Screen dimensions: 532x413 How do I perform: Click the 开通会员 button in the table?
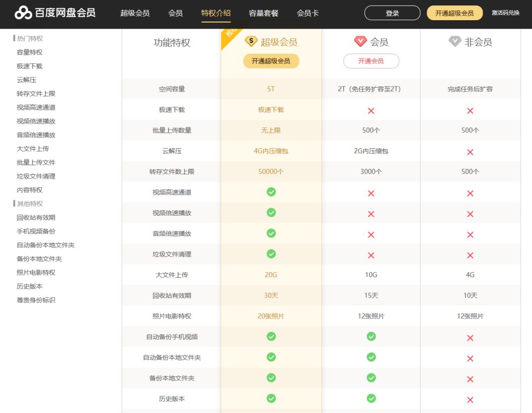point(371,61)
